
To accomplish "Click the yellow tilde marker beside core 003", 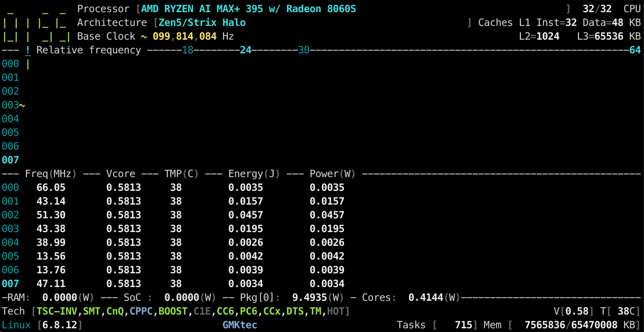I will (22, 105).
